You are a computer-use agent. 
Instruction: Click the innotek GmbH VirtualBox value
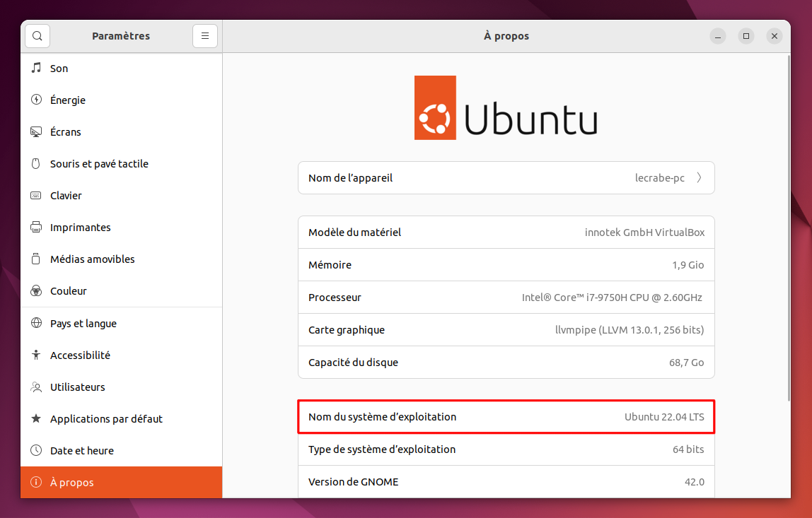(645, 232)
